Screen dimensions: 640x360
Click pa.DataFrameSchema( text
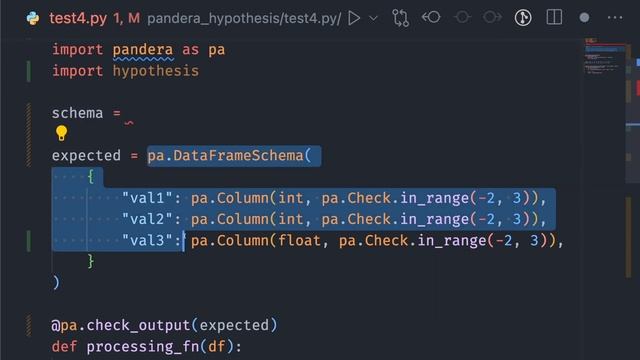[229, 156]
